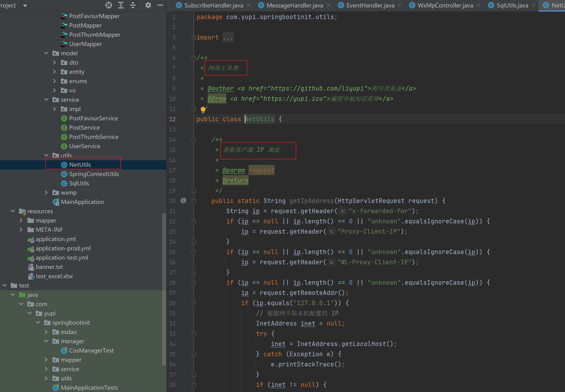This screenshot has height=392, width=565.
Task: Collapse the model folder
Action: 46,53
